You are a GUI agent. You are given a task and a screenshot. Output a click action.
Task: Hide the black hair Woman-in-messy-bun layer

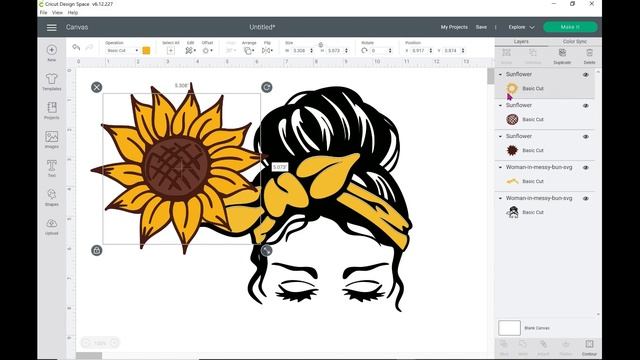586,199
